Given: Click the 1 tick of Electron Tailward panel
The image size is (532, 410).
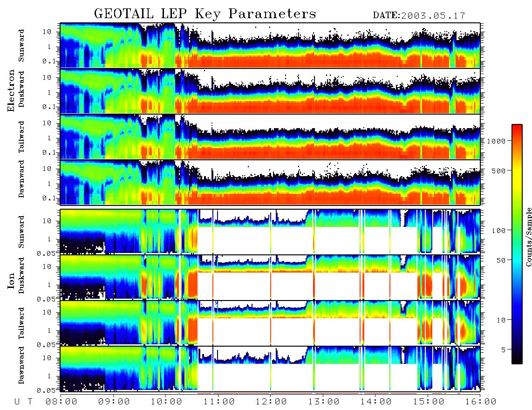Looking at the screenshot, I should click(49, 138).
